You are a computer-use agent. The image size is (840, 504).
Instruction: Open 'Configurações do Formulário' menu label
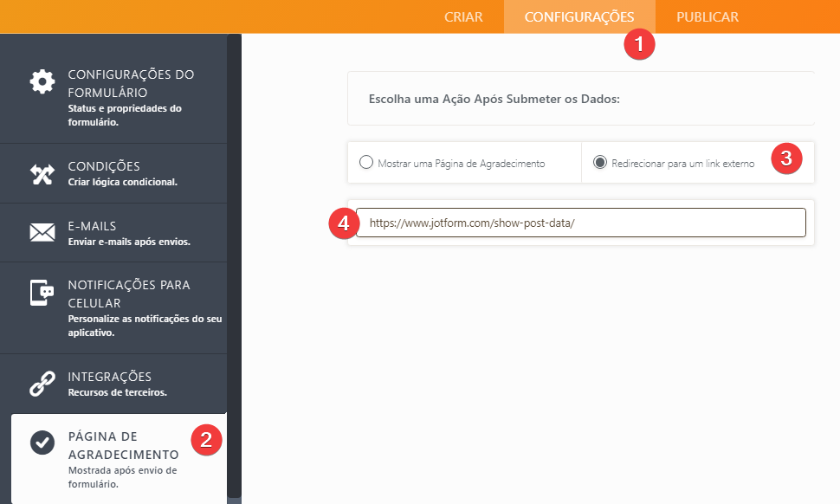tap(131, 83)
